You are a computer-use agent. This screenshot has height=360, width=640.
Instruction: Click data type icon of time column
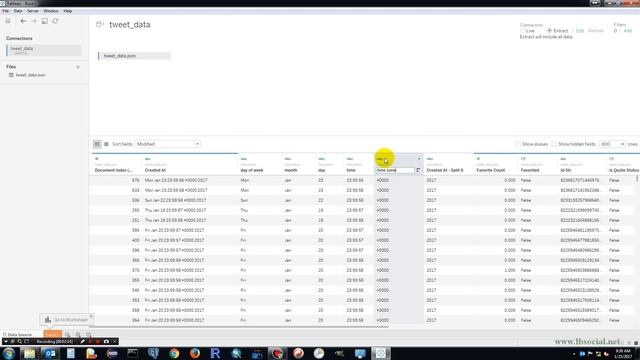pos(350,159)
